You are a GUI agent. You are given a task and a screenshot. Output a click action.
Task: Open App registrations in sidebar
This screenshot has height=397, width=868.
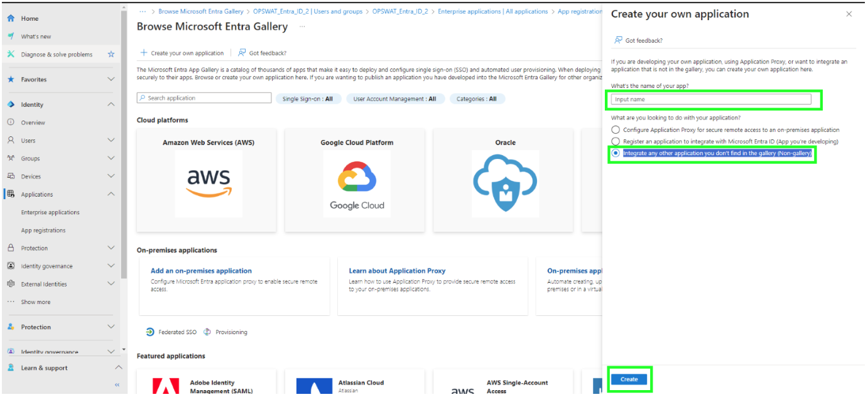pyautogui.click(x=43, y=231)
